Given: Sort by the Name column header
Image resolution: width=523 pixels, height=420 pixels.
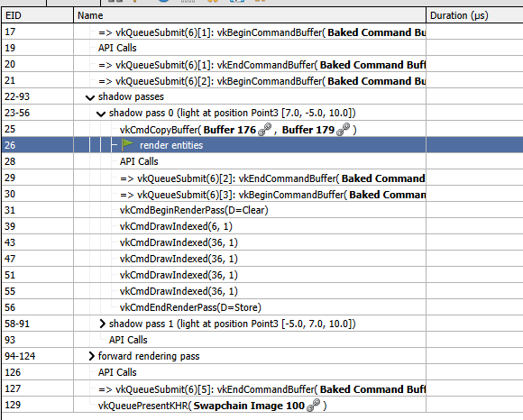Looking at the screenshot, I should point(250,15).
